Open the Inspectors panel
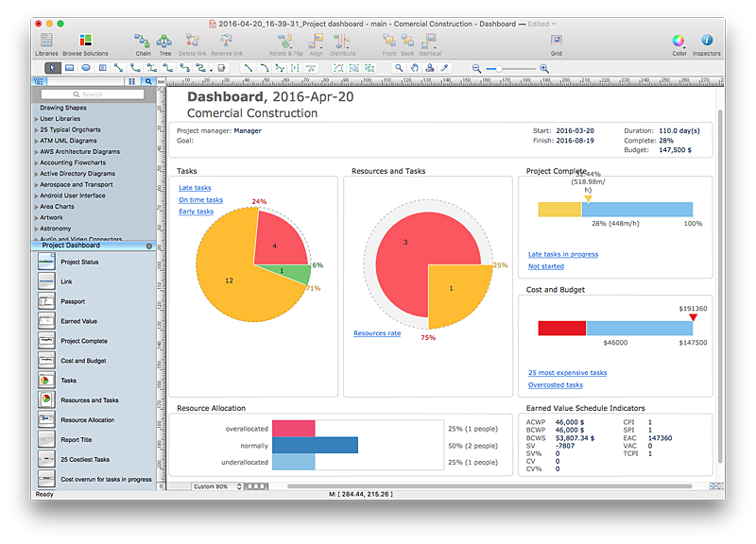The image size is (756, 544). pyautogui.click(x=706, y=42)
